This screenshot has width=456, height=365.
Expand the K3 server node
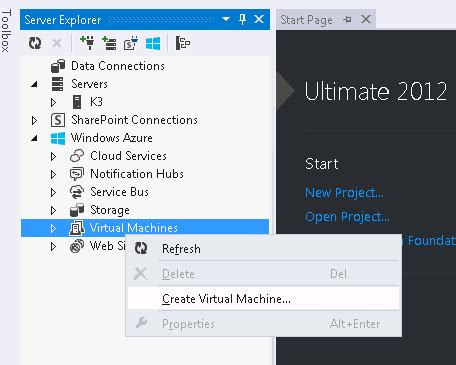pos(53,102)
